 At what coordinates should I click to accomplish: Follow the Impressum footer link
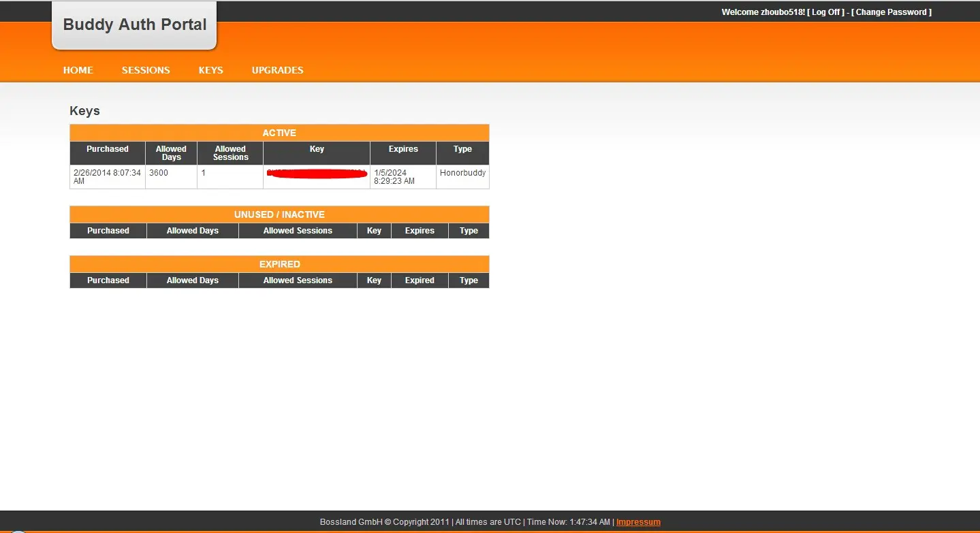(638, 522)
